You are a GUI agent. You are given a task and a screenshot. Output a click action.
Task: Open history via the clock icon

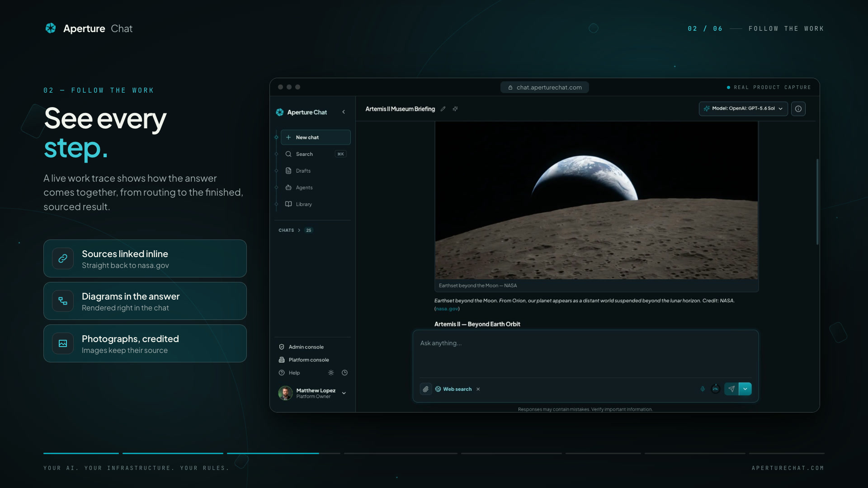point(344,373)
